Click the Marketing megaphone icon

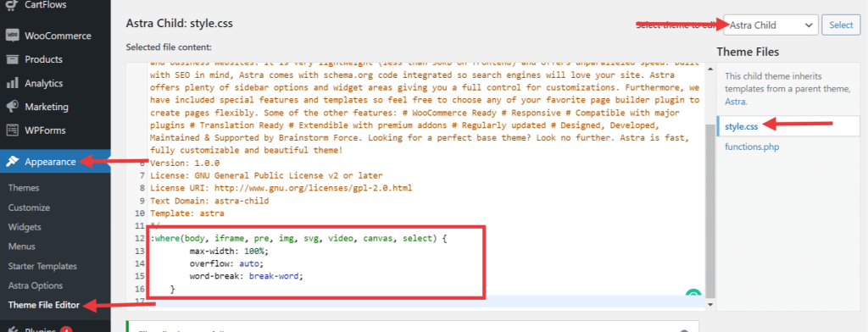coord(12,107)
